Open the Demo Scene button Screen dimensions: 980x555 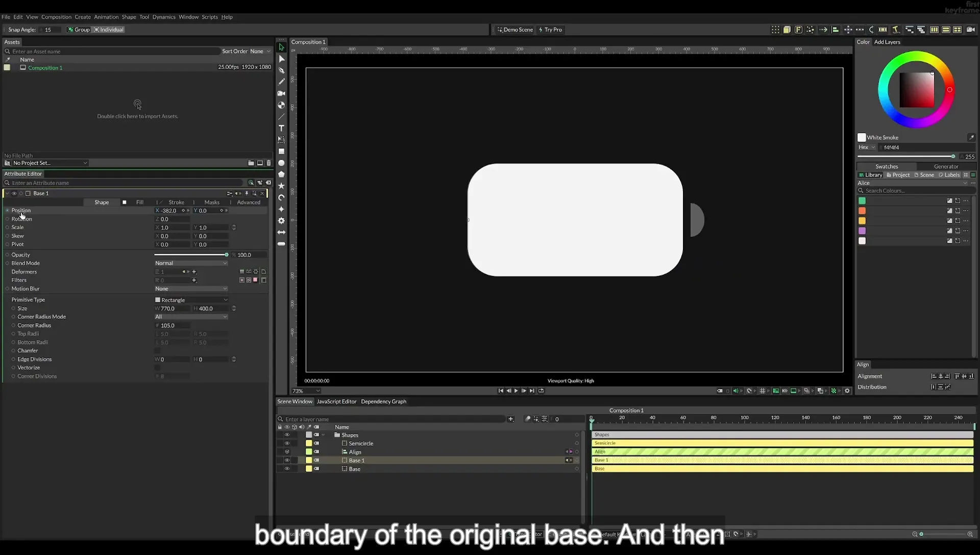click(x=515, y=30)
